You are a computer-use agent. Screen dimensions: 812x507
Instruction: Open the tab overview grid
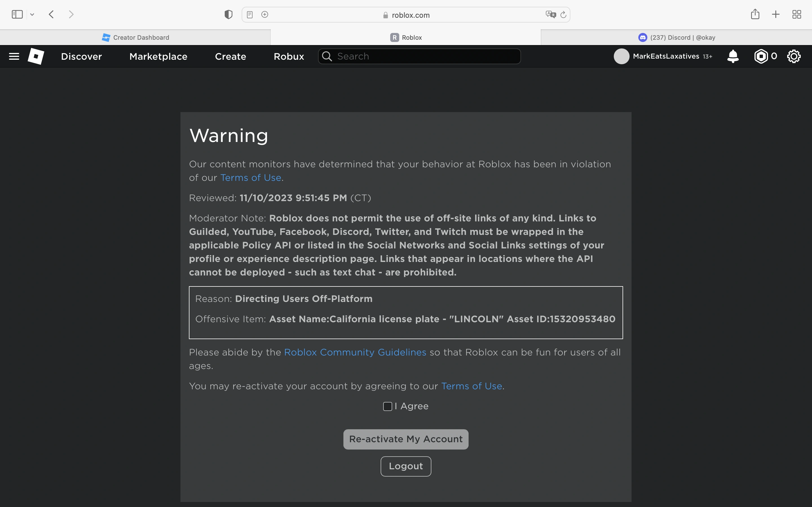pos(796,14)
